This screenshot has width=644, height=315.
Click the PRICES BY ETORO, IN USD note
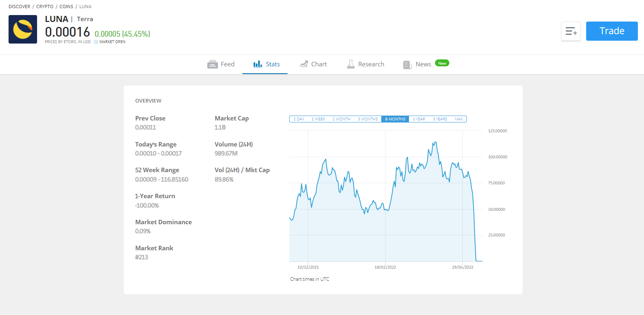click(x=68, y=42)
